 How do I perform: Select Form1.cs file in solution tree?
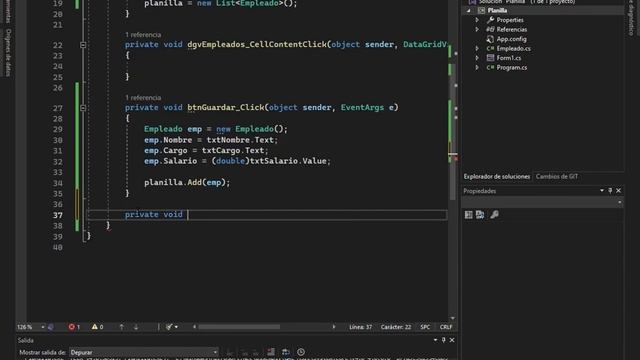click(509, 58)
